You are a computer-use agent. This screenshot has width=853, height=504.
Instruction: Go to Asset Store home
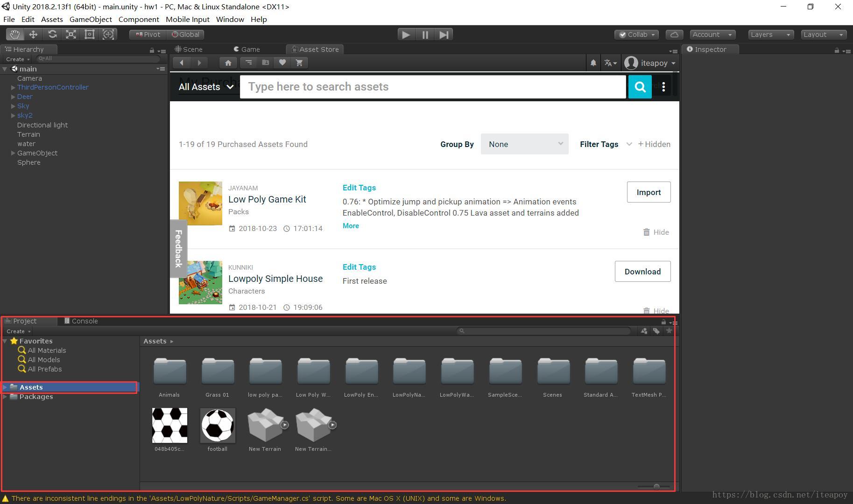228,63
